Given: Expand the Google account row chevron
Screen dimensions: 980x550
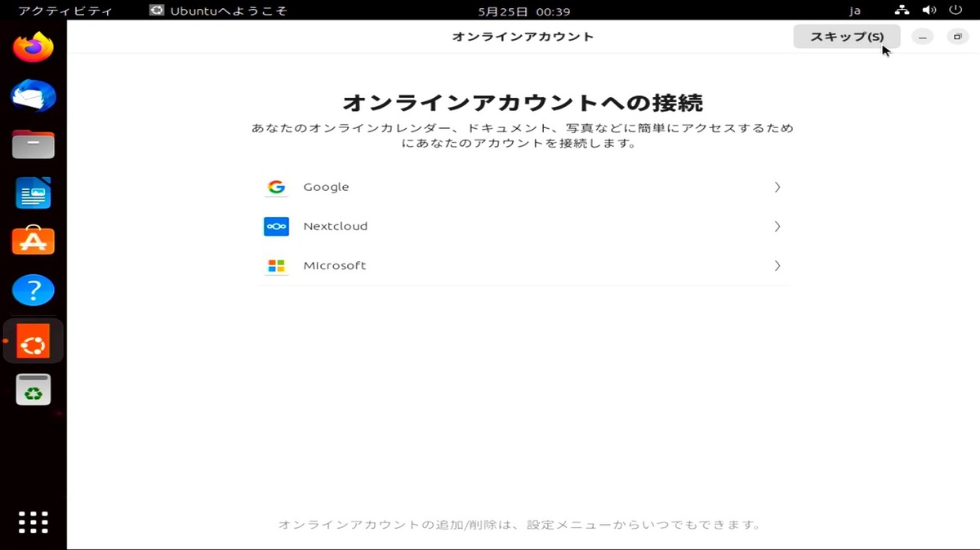Looking at the screenshot, I should coord(777,187).
